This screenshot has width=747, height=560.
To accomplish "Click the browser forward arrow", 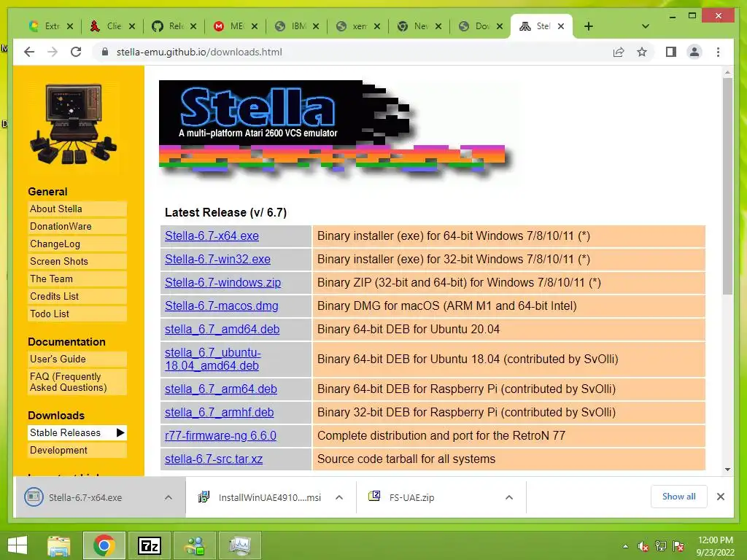I will point(53,52).
